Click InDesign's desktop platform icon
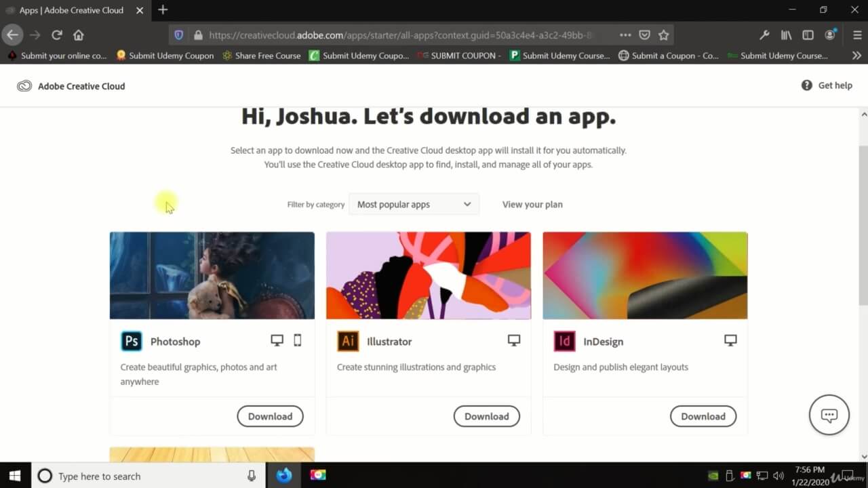The height and width of the screenshot is (488, 868). (x=730, y=341)
